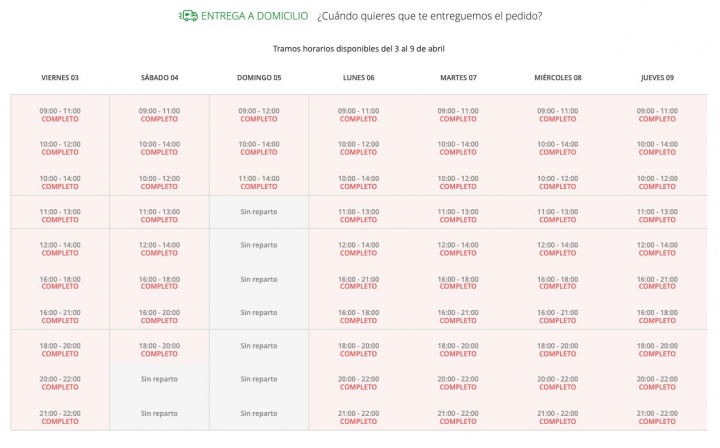This screenshot has width=720, height=448.
Task: Select Thursday's 09:00 - 11:00 slot
Action: [x=657, y=115]
